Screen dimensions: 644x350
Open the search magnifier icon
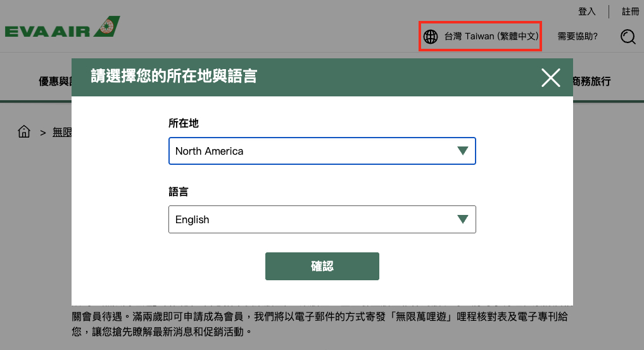pyautogui.click(x=628, y=37)
